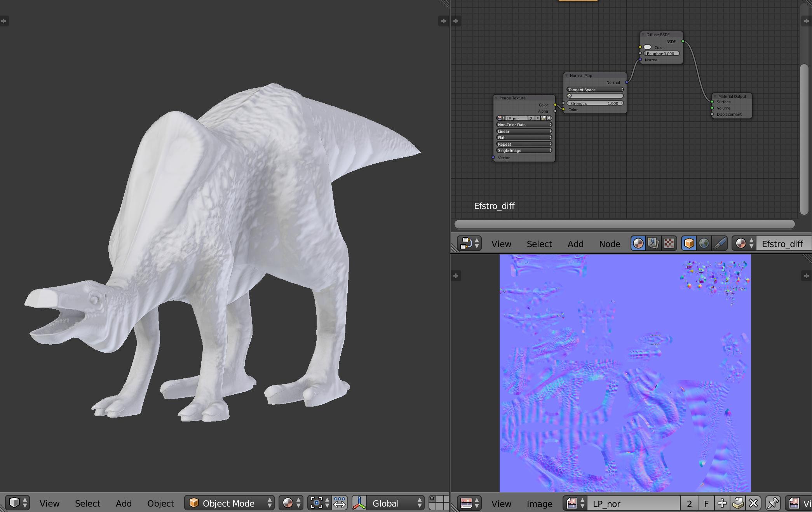The height and width of the screenshot is (512, 812).
Task: Expand the 3D viewport properties panel plus
Action: pos(443,21)
